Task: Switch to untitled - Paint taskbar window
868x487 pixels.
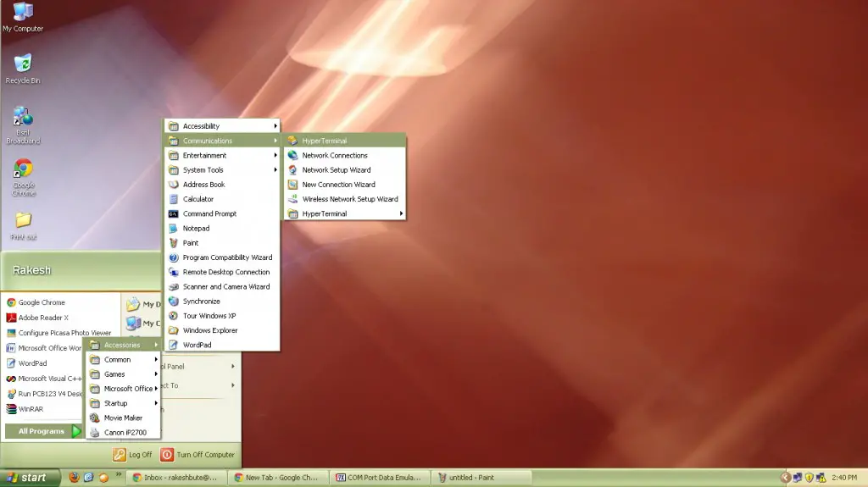Action: 482,478
